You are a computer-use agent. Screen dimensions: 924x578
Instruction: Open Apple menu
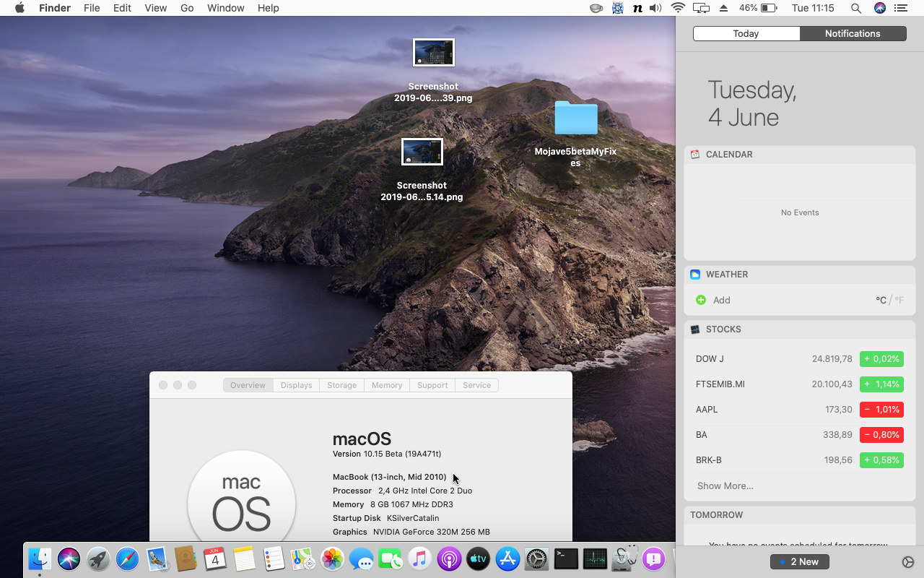19,8
